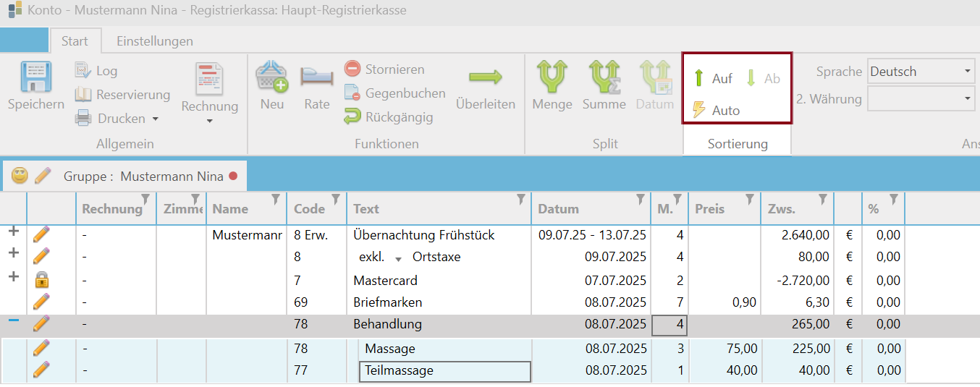Screen dimensions: 980x387
Task: Open the Rechnung dropdown arrow
Action: (210, 122)
